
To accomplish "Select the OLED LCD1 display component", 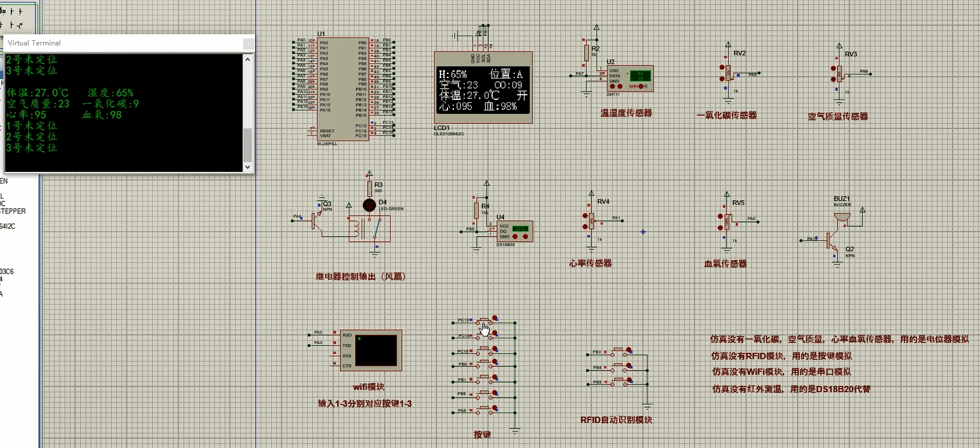I will [x=483, y=89].
